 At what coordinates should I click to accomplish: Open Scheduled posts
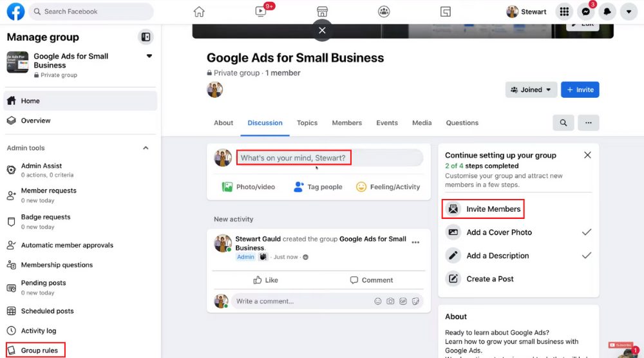tap(80, 311)
